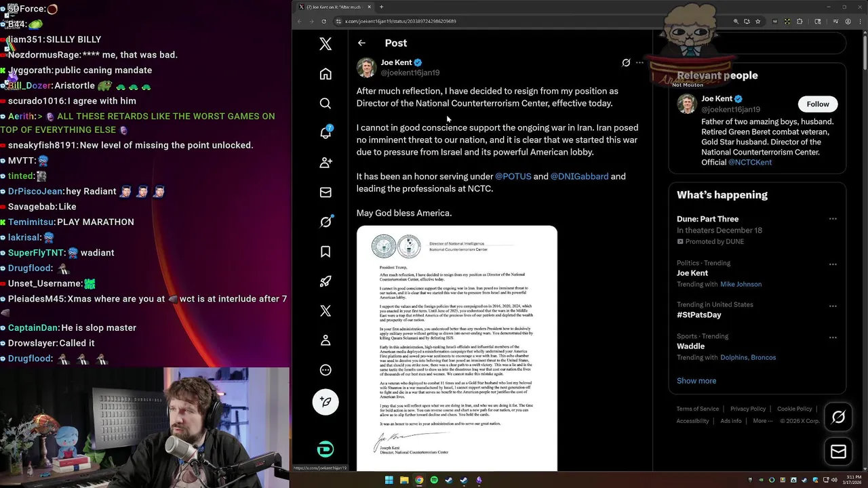Screen dimensions: 868x488
Task: Open Spotify from the taskbar
Action: point(434,481)
